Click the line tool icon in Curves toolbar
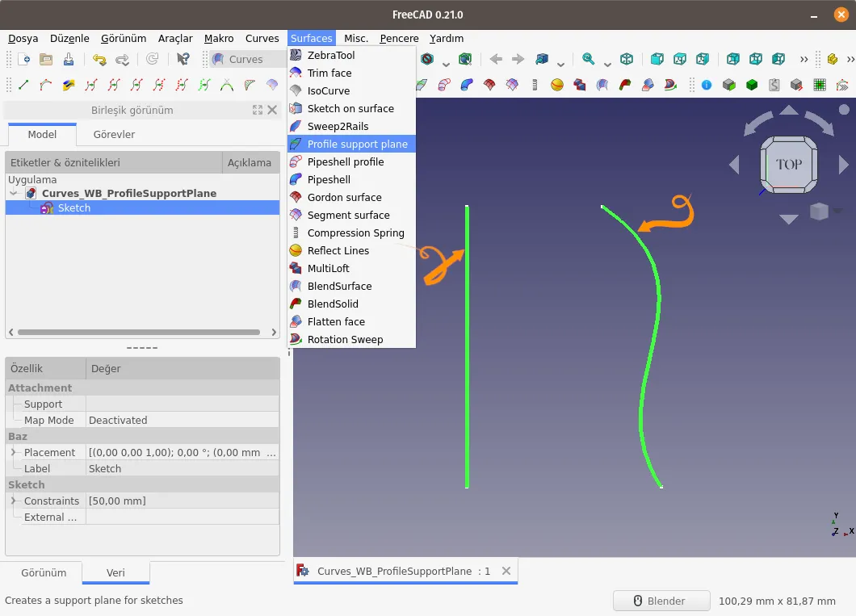Screen dimensions: 856x616 tap(23, 85)
